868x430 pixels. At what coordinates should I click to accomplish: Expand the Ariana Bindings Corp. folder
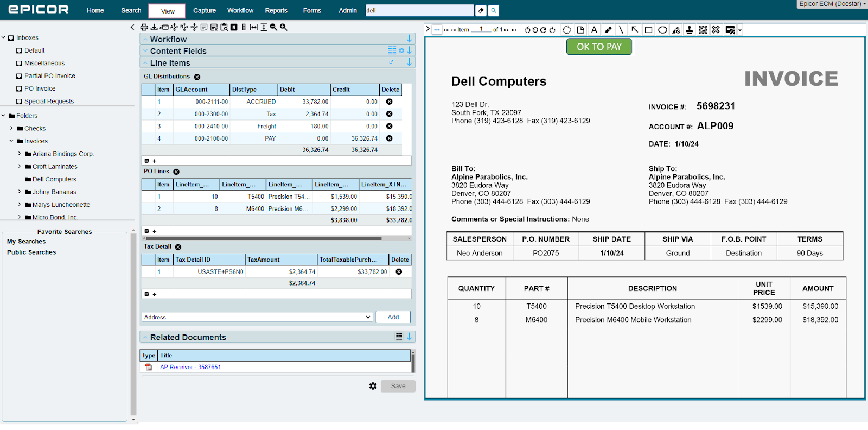click(x=20, y=154)
